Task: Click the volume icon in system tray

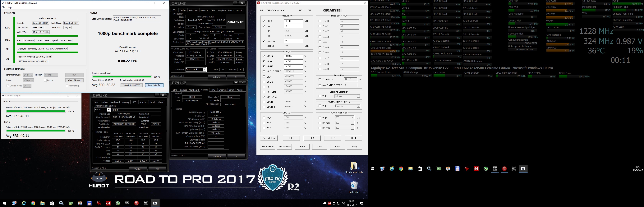Action: tap(343, 203)
